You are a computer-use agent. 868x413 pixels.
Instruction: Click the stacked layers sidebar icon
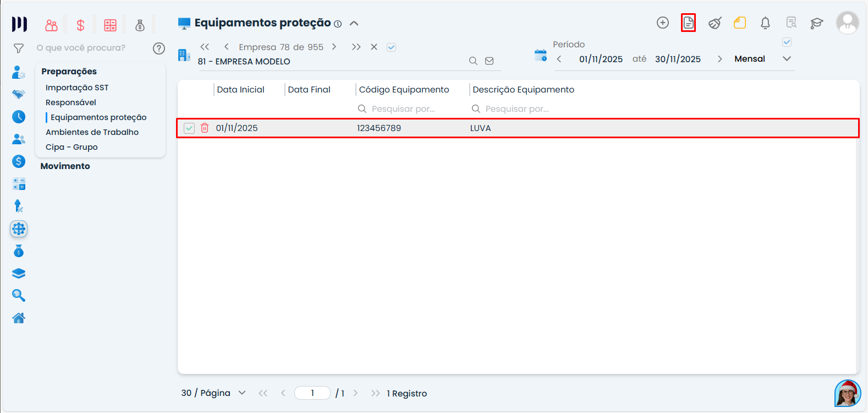tap(19, 273)
